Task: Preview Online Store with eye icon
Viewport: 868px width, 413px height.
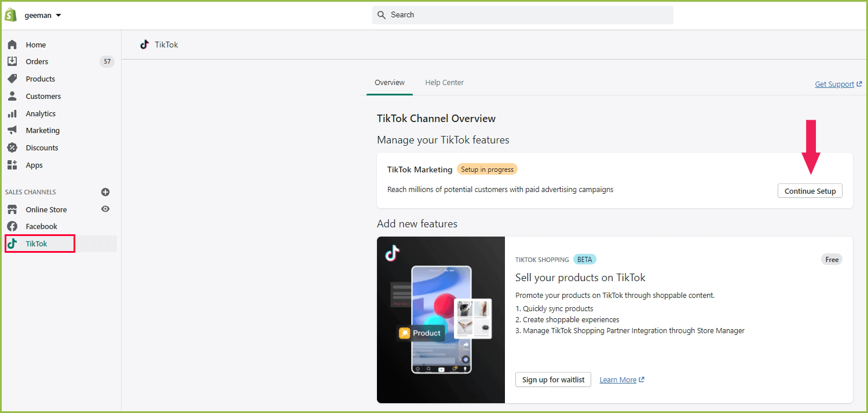Action: click(x=105, y=209)
